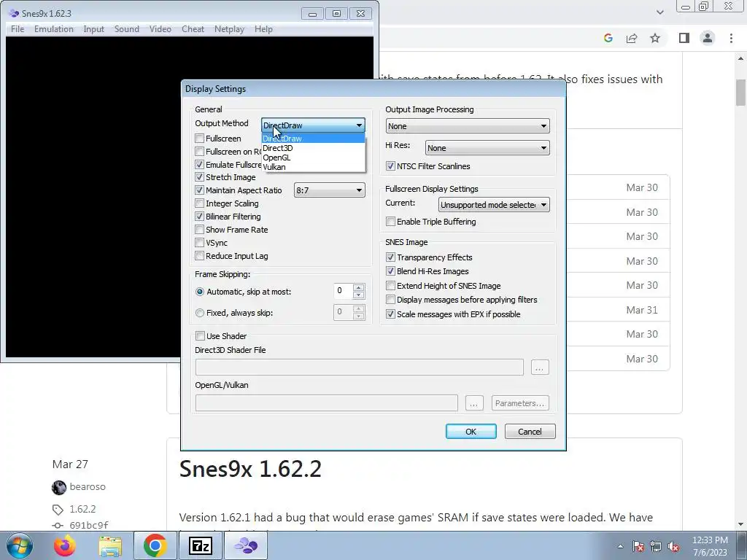Switch to Snes9x taskbar icon
This screenshot has height=560, width=747.
tap(245, 545)
